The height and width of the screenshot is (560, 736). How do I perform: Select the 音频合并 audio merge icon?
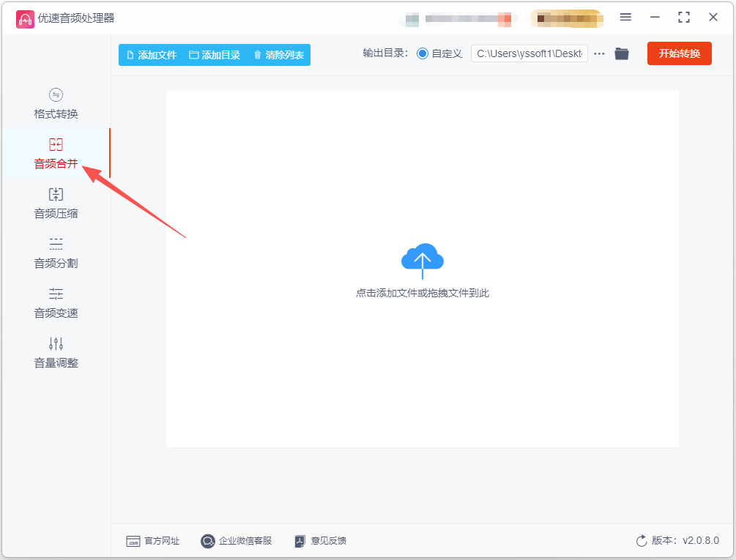pyautogui.click(x=56, y=144)
